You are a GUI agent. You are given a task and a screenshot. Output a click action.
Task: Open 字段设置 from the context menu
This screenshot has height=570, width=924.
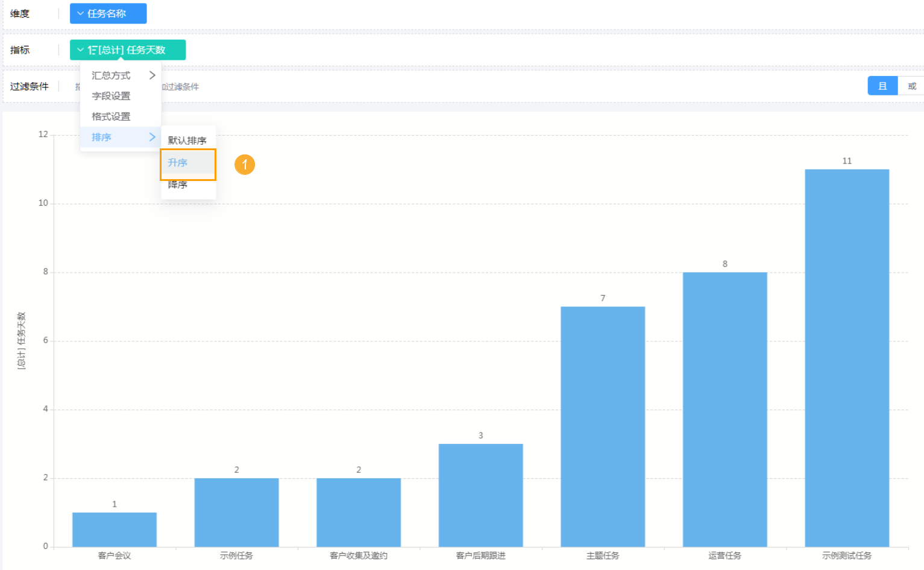coord(111,96)
